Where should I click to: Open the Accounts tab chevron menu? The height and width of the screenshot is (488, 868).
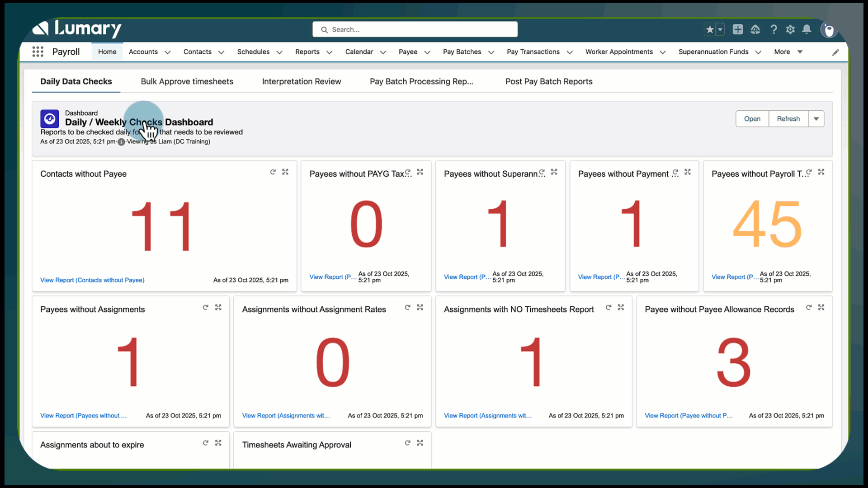pyautogui.click(x=167, y=52)
